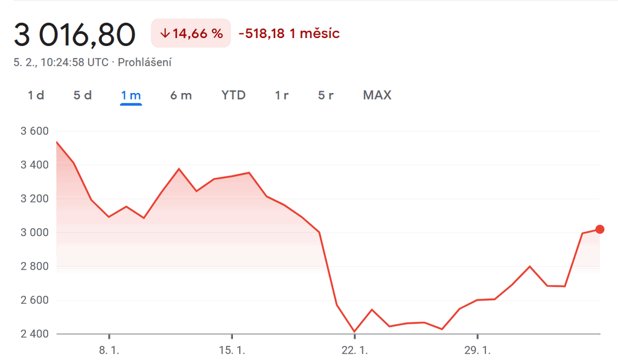Click the down arrow in percent badge
The image size is (618, 364).
[x=165, y=34]
